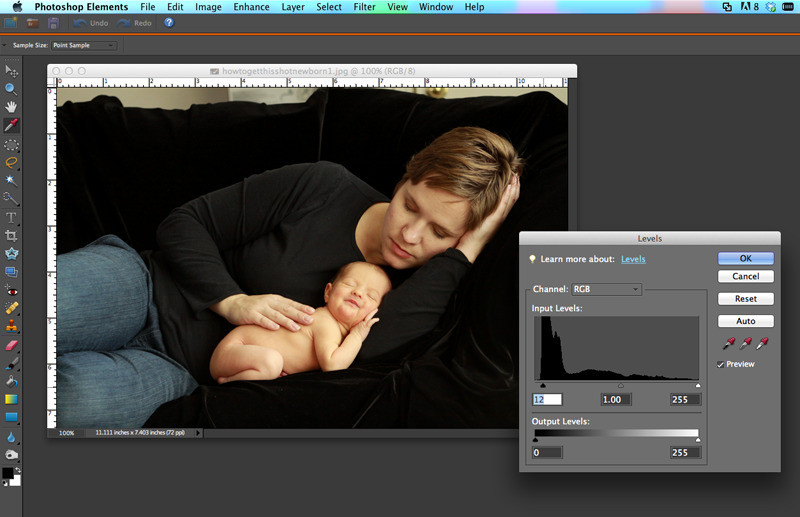
Task: Open the status bar info arrow menu
Action: tap(198, 433)
